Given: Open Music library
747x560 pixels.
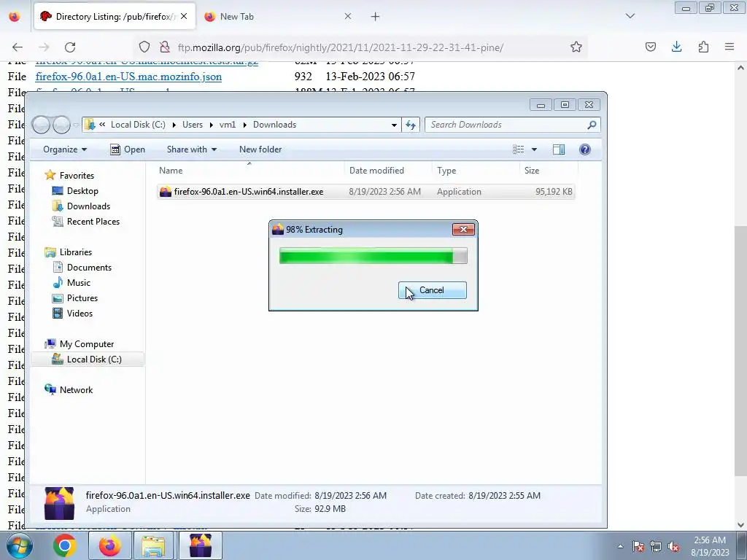Looking at the screenshot, I should pyautogui.click(x=71, y=282).
